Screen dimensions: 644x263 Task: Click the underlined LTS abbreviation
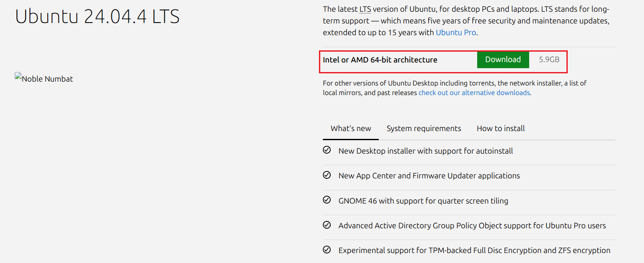[365, 9]
